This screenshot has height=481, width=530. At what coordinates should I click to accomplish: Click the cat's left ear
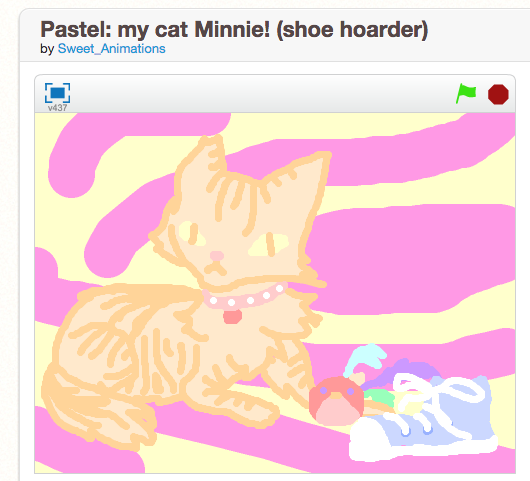click(x=199, y=166)
